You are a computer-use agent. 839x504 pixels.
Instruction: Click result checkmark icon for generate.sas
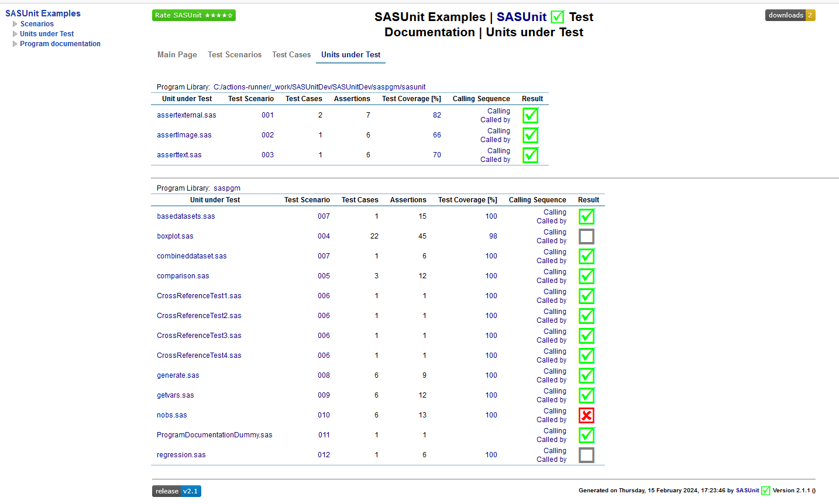point(586,375)
